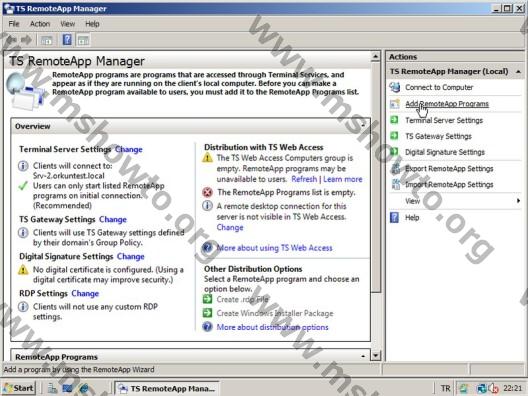Click the Digital Signature Settings green arrow icon
Image resolution: width=528 pixels, height=396 pixels.
click(x=394, y=152)
